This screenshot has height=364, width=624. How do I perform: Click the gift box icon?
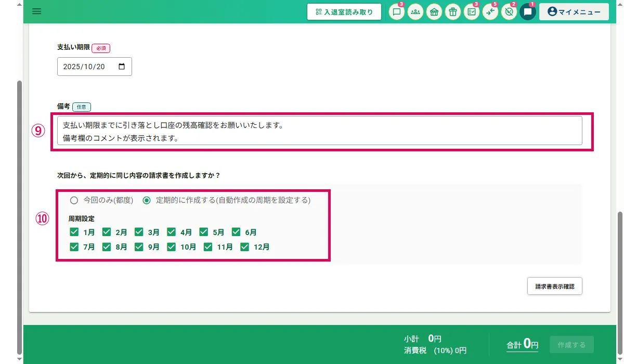[452, 12]
